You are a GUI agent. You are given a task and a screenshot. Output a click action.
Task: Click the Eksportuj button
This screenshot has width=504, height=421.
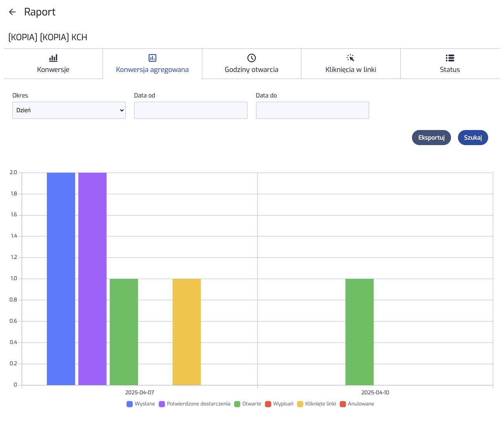tap(431, 138)
